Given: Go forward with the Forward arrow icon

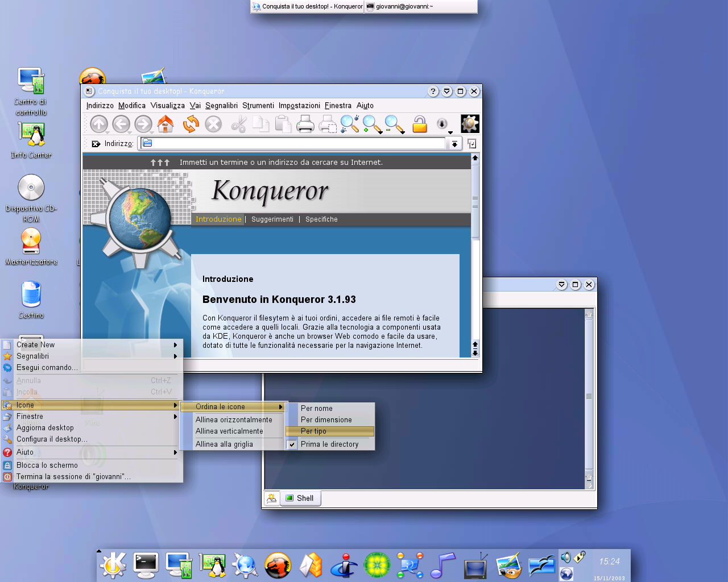Looking at the screenshot, I should 143,124.
